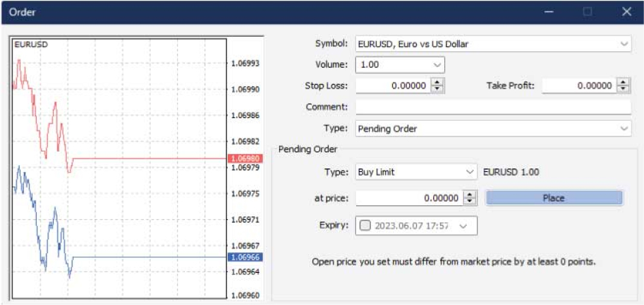Increase Take Profit with the up arrow
This screenshot has height=305, width=644.
tap(624, 82)
